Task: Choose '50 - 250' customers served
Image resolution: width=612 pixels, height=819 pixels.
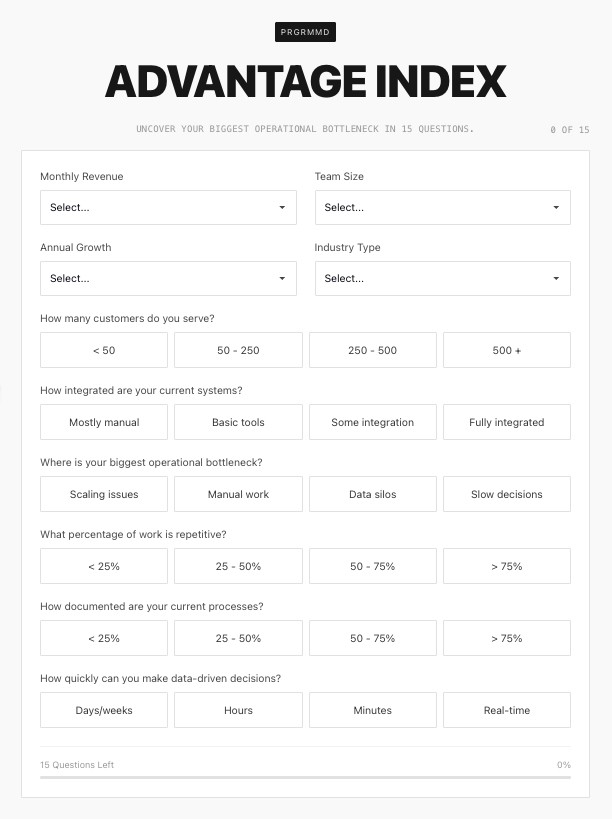Action: click(x=238, y=351)
